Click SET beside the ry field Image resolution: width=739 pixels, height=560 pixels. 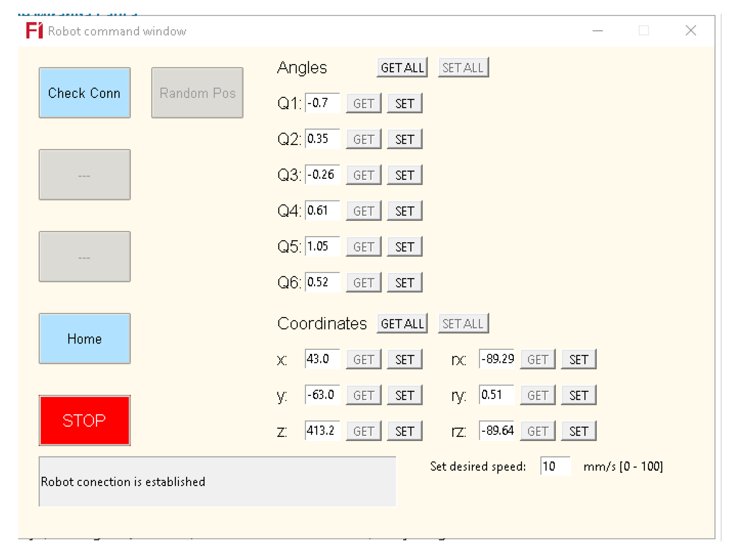pos(579,395)
